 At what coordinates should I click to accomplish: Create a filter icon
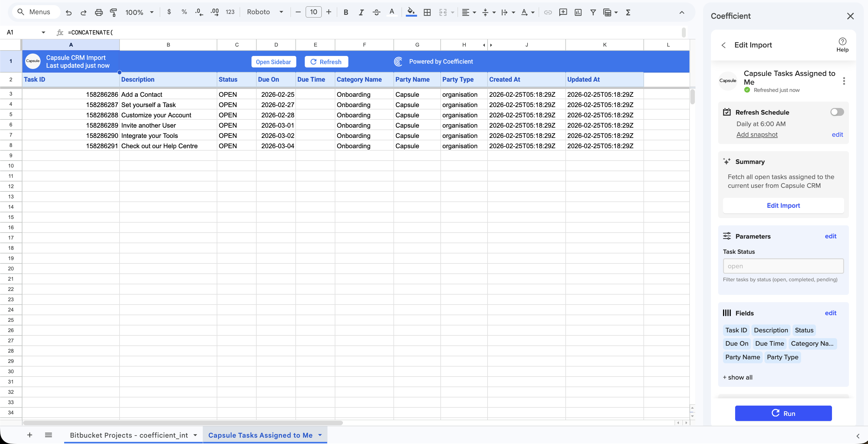(593, 12)
